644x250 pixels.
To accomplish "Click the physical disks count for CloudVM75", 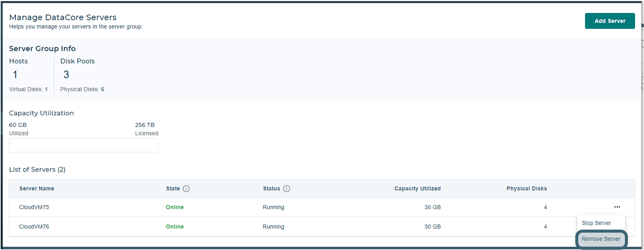I will 545,207.
